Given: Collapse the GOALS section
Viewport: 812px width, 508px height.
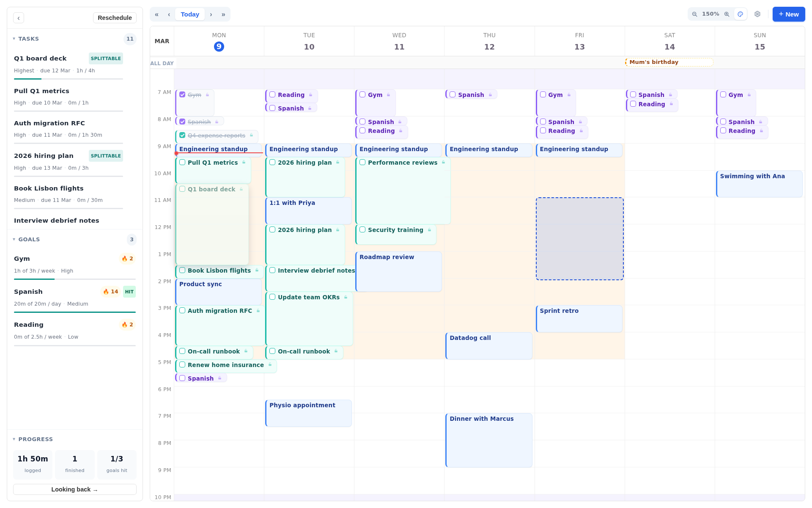Looking at the screenshot, I should 14,240.
